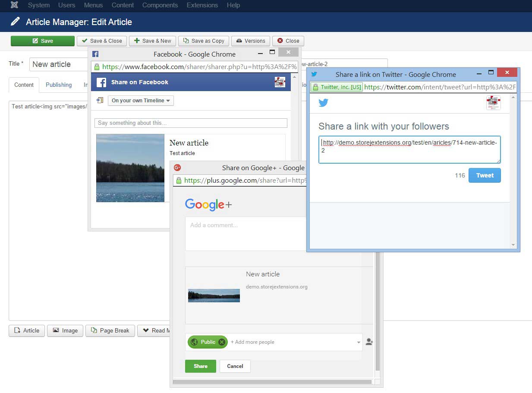
Task: Click New article title in Google+ preview
Action: [x=263, y=274]
